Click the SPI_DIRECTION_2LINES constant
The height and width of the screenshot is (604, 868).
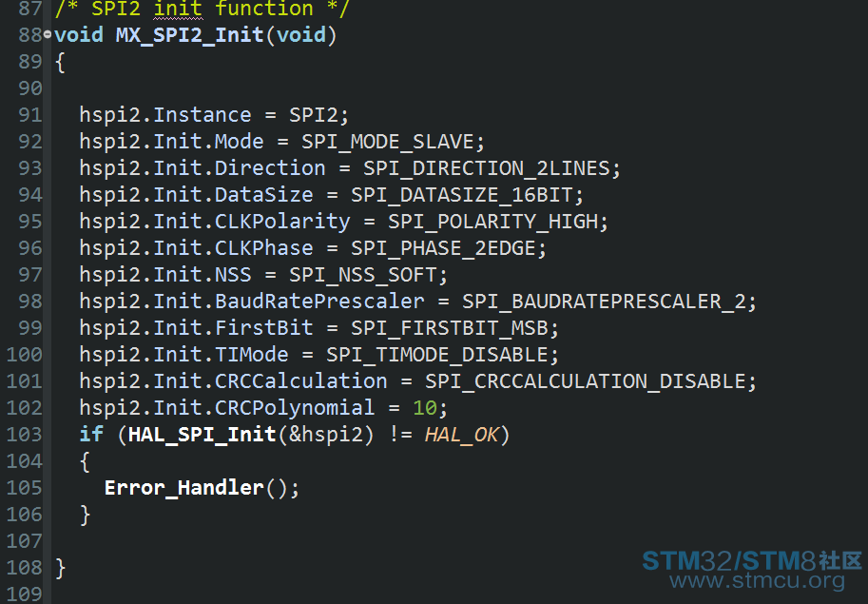point(486,169)
